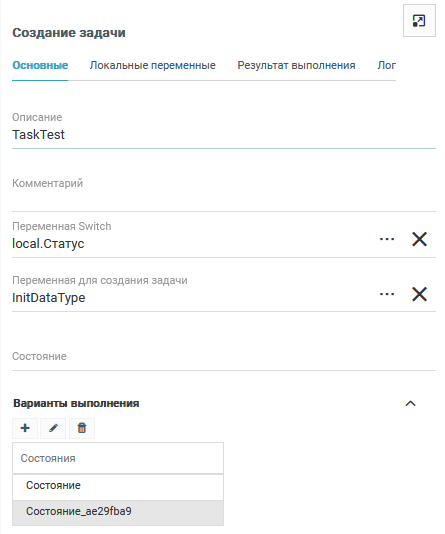Image resolution: width=445 pixels, height=534 pixels.
Task: Edit selected execution variant pencil icon
Action: pos(53,428)
